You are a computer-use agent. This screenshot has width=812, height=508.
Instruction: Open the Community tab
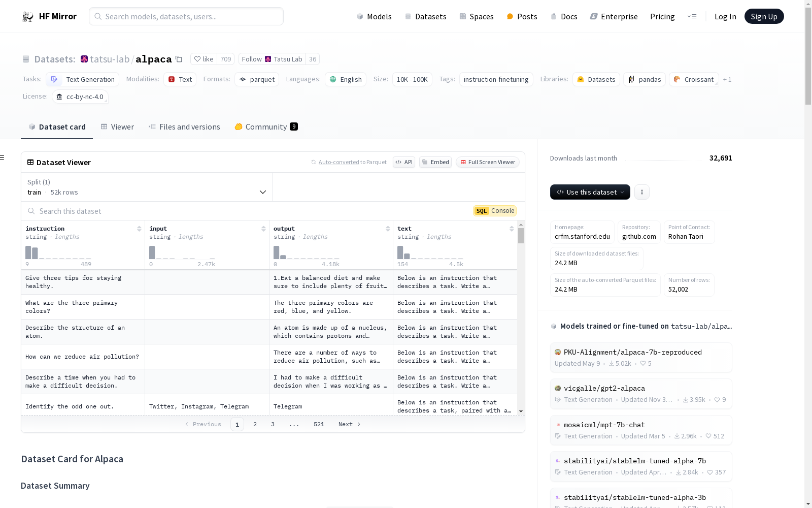coord(266,127)
